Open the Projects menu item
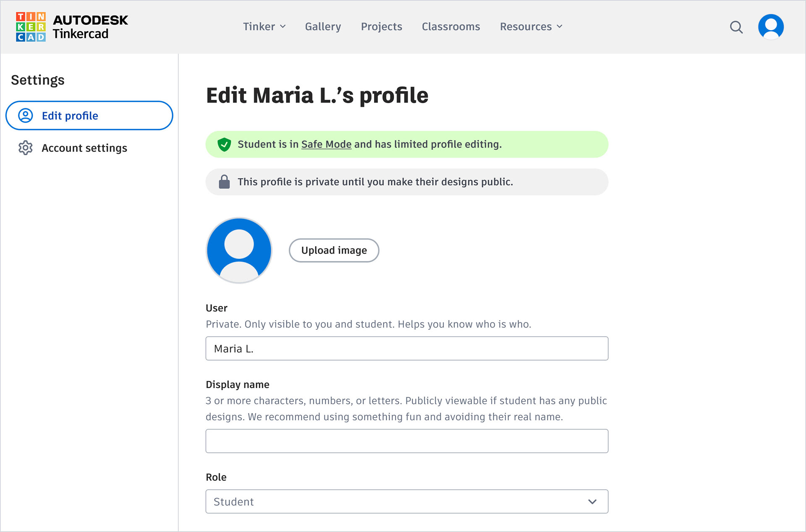 381,26
